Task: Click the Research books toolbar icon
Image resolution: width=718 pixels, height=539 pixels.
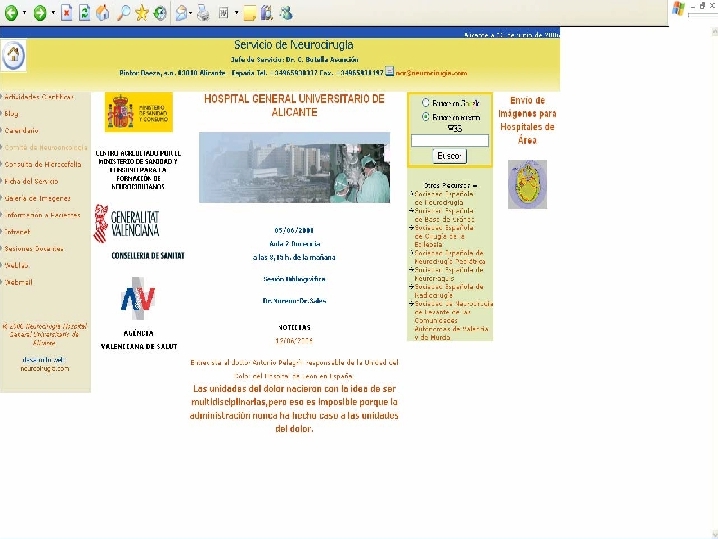Action: tap(267, 13)
